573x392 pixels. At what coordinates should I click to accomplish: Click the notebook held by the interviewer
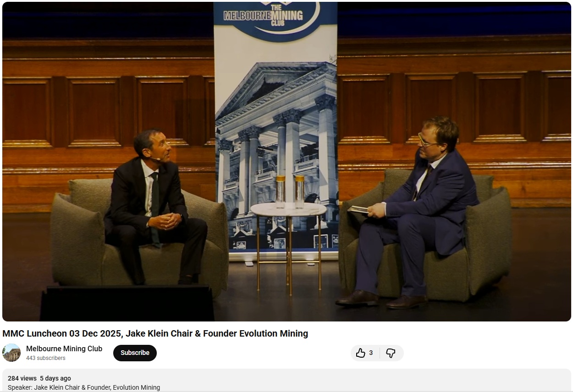(x=358, y=209)
